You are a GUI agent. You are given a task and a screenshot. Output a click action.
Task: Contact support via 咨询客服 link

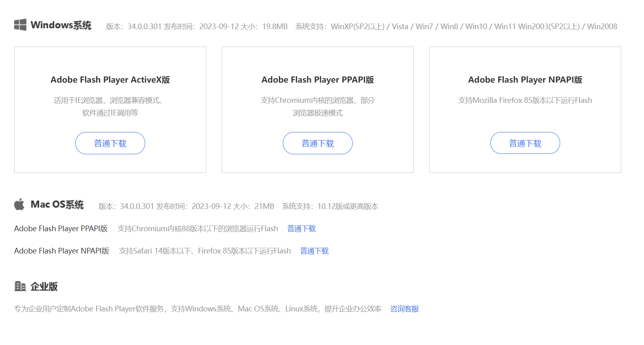click(404, 309)
